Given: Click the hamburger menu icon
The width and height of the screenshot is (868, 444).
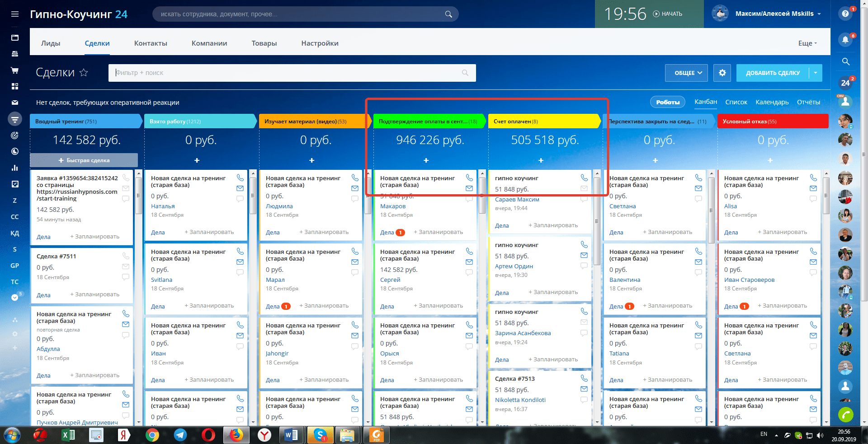Looking at the screenshot, I should coord(15,14).
